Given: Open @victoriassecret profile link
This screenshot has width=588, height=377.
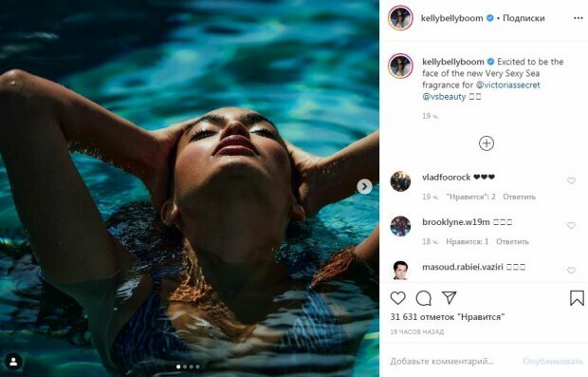Looking at the screenshot, I should pyautogui.click(x=507, y=85).
